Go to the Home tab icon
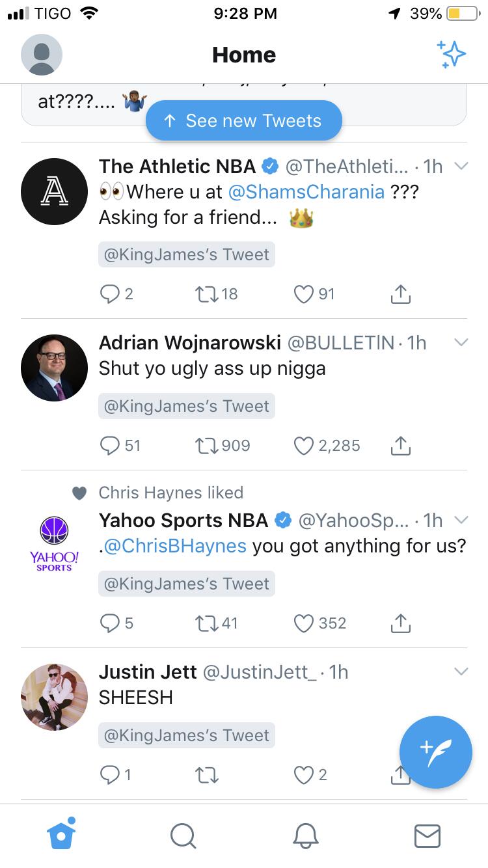Viewport: 488px width, 868px height. (62, 835)
